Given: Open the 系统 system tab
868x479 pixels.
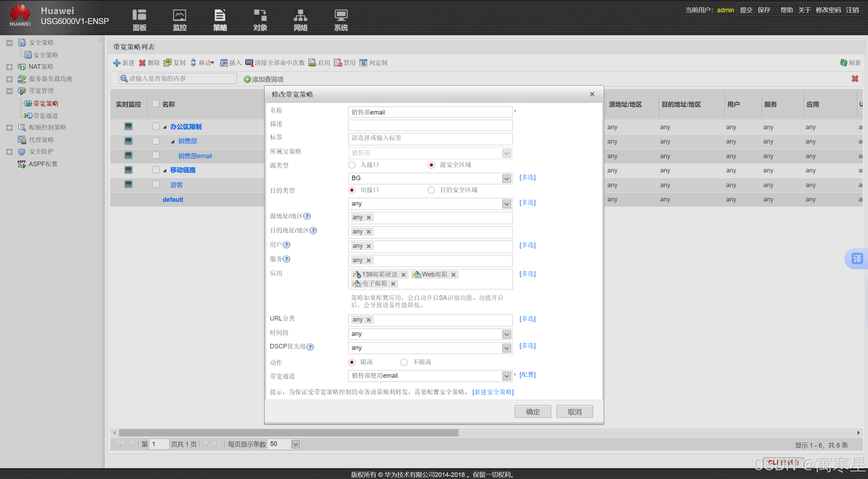Looking at the screenshot, I should [341, 20].
